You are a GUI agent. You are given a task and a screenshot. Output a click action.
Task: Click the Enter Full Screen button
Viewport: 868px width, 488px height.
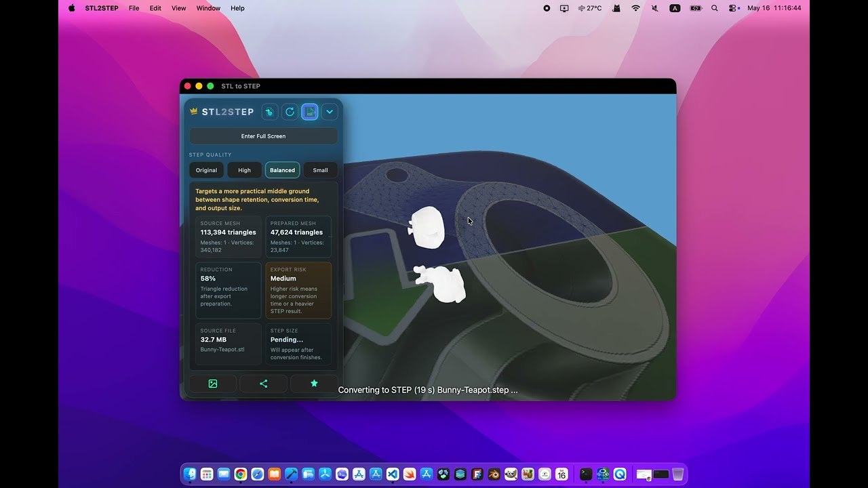263,136
